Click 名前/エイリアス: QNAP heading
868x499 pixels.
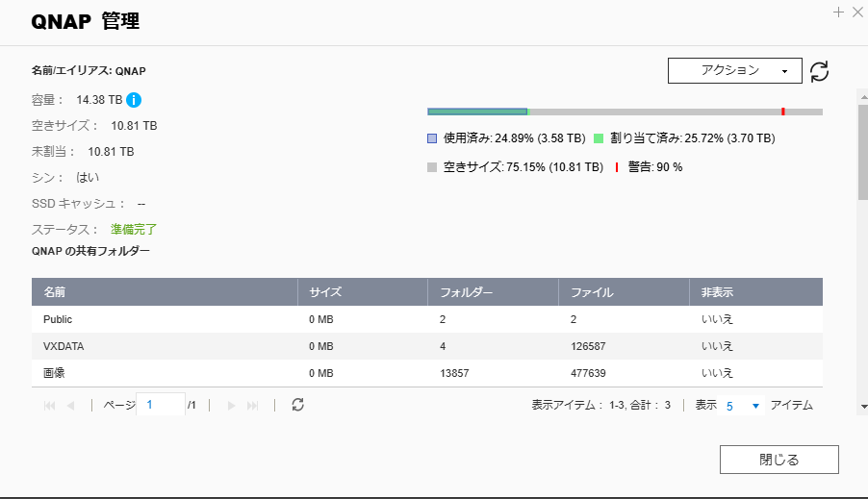[89, 71]
